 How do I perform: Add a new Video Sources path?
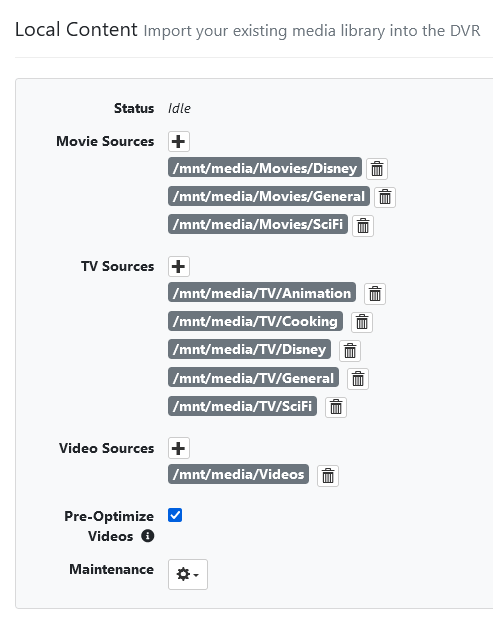[179, 448]
